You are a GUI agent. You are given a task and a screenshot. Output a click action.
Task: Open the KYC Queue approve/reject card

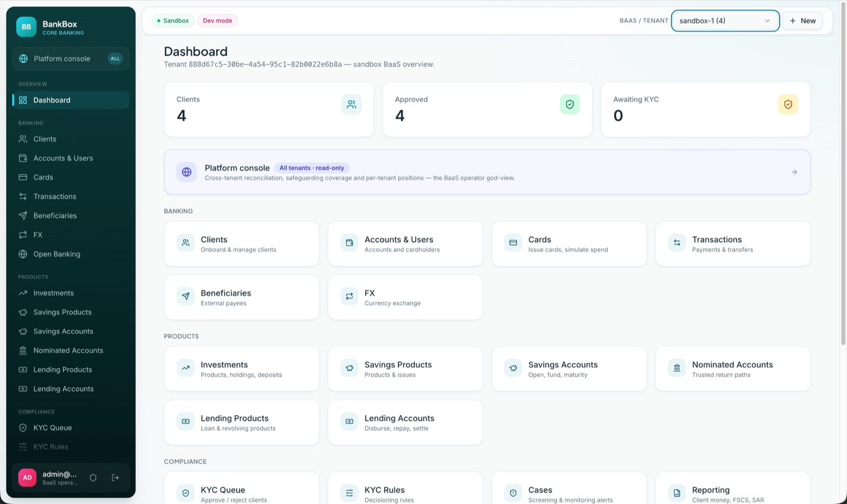pyautogui.click(x=241, y=488)
